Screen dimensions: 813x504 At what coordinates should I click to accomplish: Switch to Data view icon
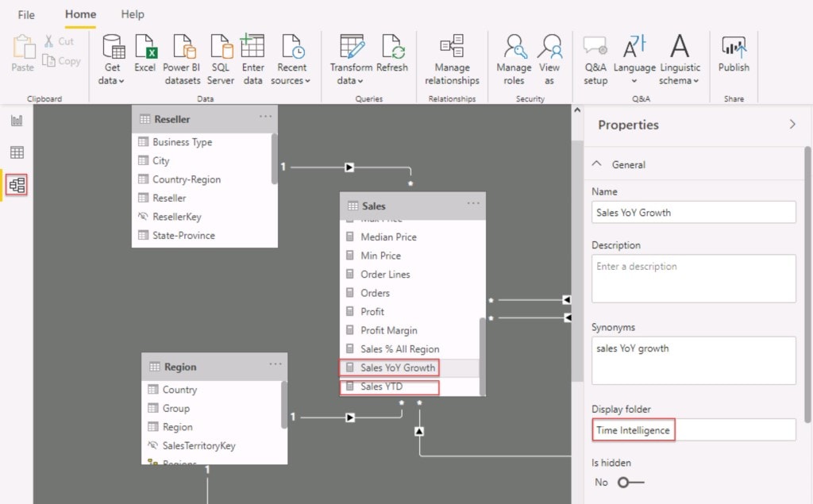tap(17, 152)
